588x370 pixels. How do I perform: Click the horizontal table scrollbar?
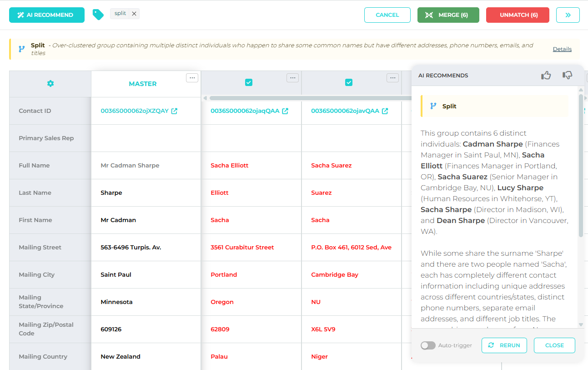[310, 98]
